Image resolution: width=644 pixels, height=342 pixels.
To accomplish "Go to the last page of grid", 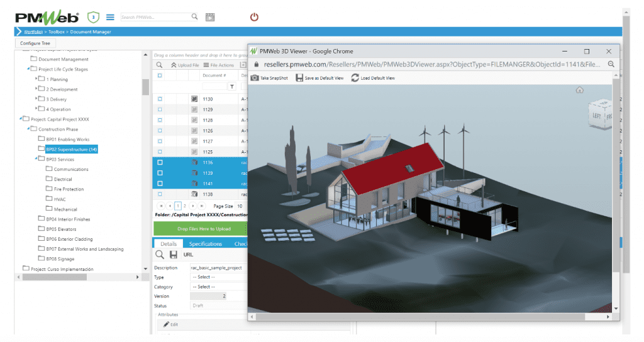I will pos(201,206).
